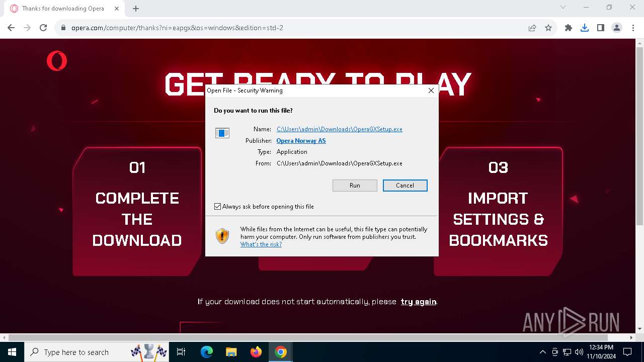The width and height of the screenshot is (644, 362).
Task: Click the application file icon in dialog
Action: pos(222,133)
